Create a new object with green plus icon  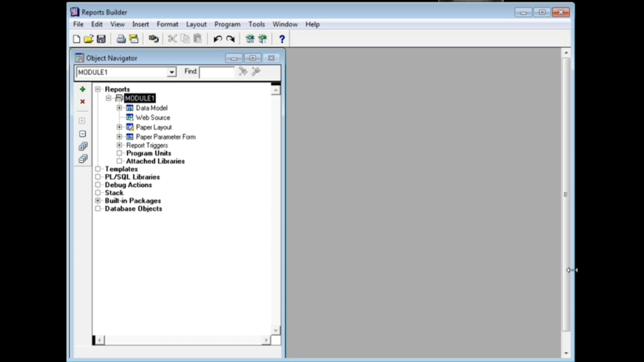pos(82,89)
